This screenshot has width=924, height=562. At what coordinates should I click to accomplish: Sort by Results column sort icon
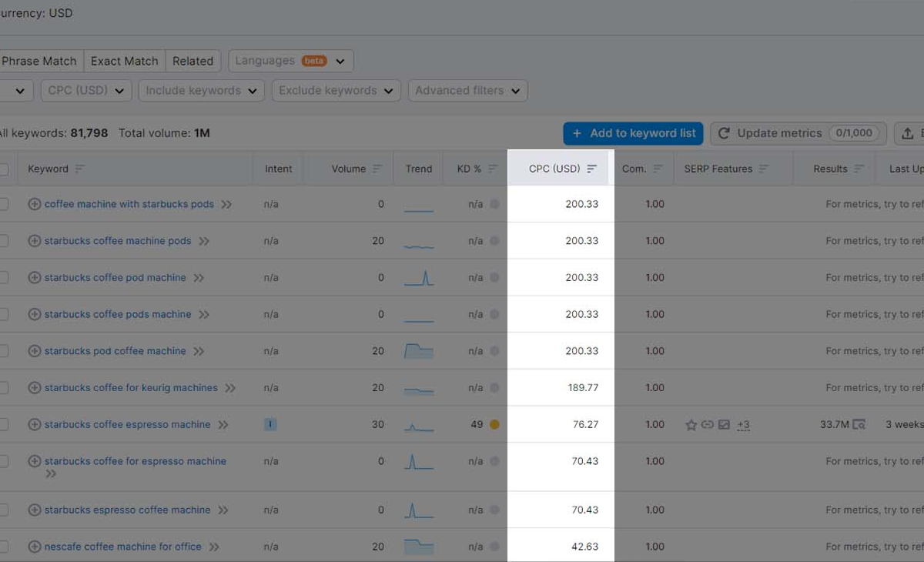pos(859,169)
